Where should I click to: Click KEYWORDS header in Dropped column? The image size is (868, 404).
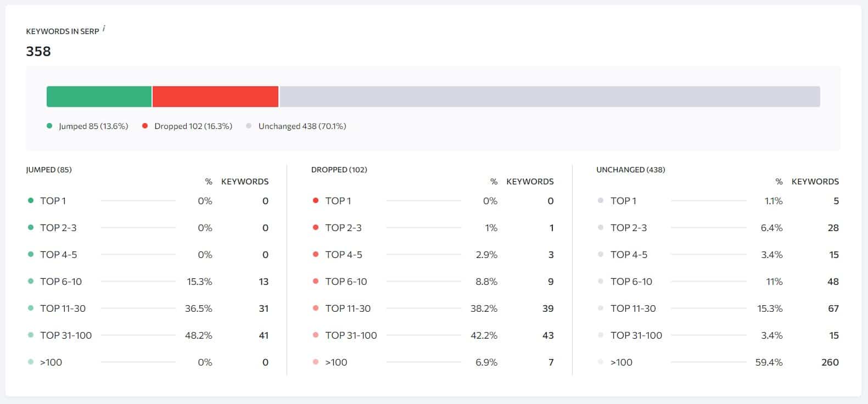coord(530,182)
